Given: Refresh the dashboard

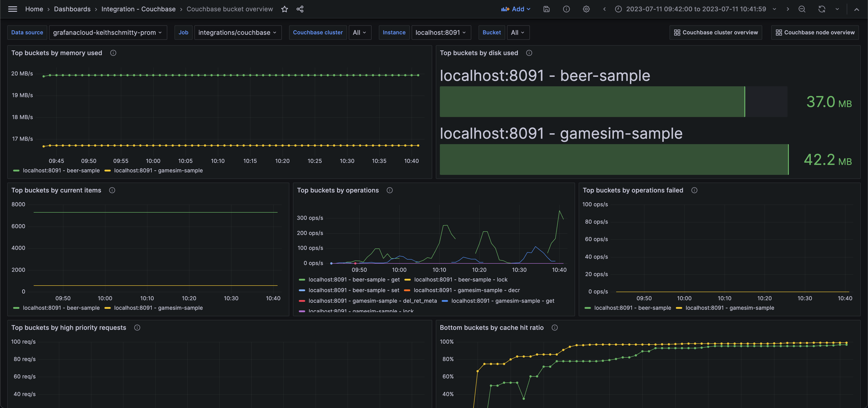Looking at the screenshot, I should (x=821, y=9).
